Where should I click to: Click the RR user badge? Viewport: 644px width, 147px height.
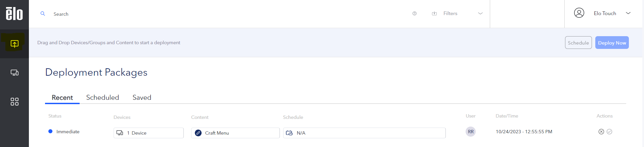pyautogui.click(x=471, y=132)
